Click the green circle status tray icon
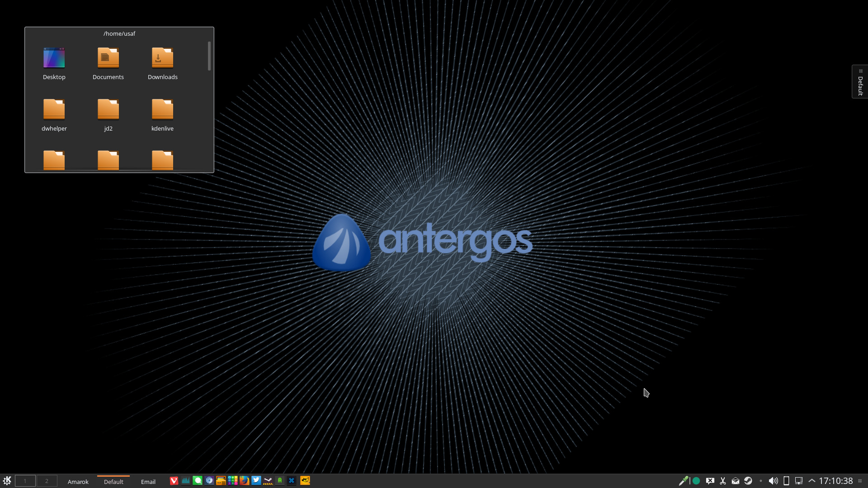Image resolution: width=868 pixels, height=488 pixels. coord(696,481)
